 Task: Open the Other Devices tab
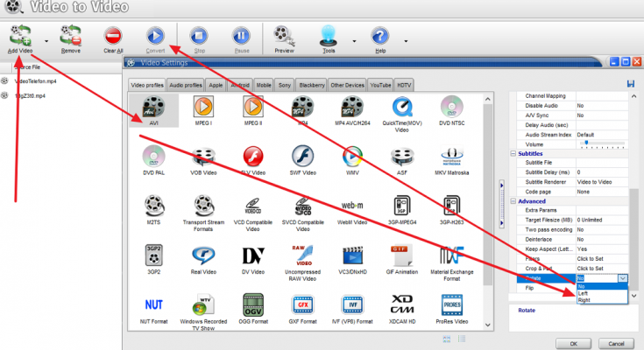(x=347, y=85)
